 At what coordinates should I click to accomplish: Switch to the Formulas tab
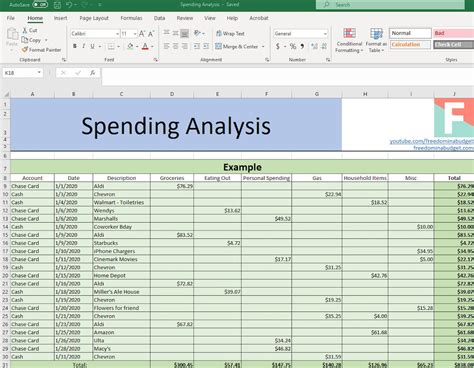coord(131,18)
